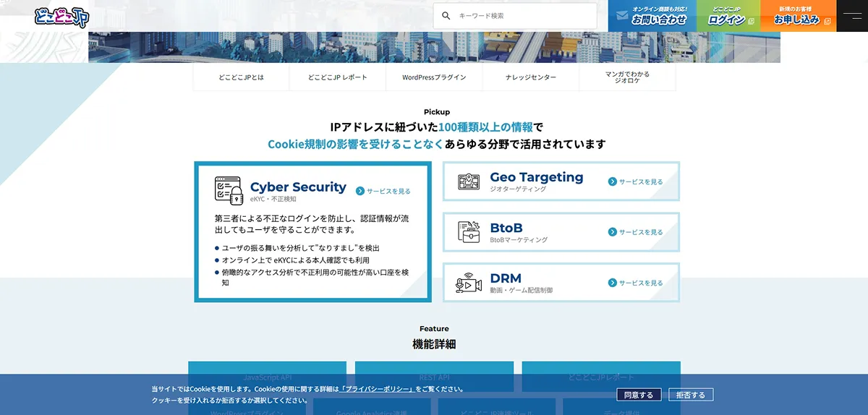This screenshot has width=868, height=415.
Task: Click arrow icon beside BtoB サービスを見る
Action: click(613, 232)
